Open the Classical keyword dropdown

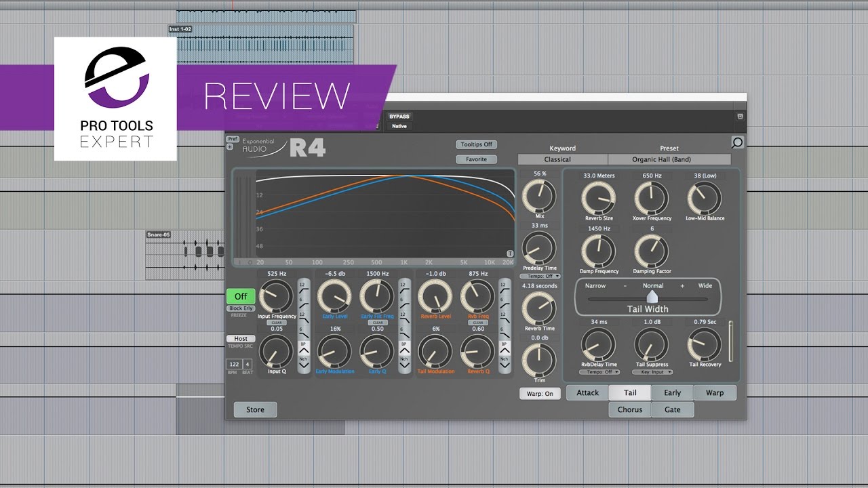pyautogui.click(x=562, y=160)
